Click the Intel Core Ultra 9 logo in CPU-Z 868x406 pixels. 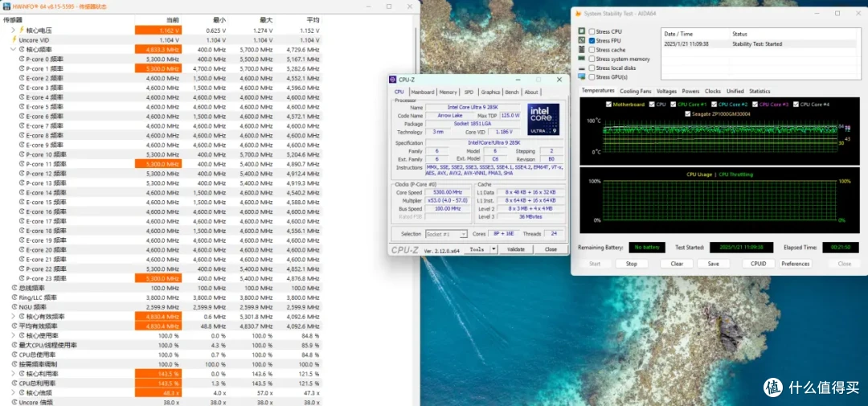point(542,119)
